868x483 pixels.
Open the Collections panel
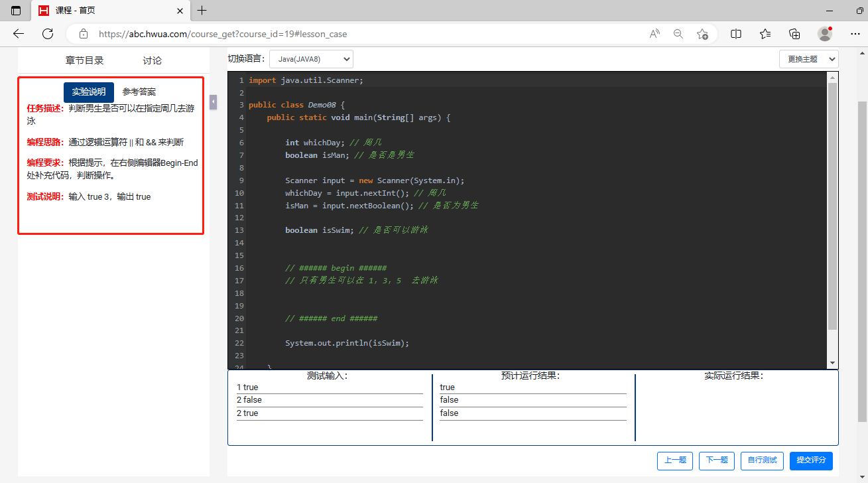pyautogui.click(x=794, y=34)
